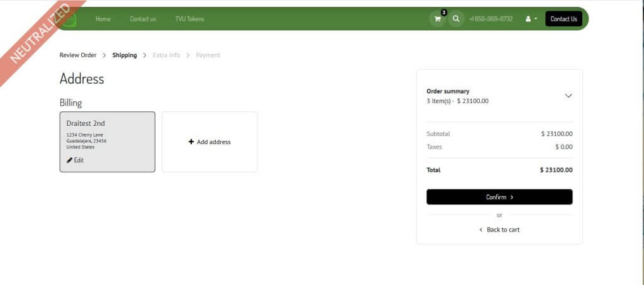Select Contact us in navigation bar
644x285 pixels.
click(143, 19)
